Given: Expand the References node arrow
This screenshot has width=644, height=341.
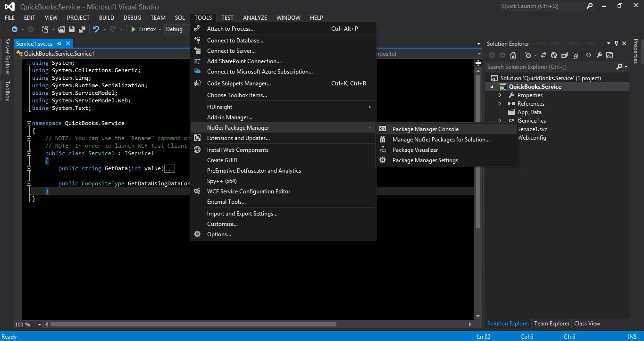Looking at the screenshot, I should coord(500,104).
